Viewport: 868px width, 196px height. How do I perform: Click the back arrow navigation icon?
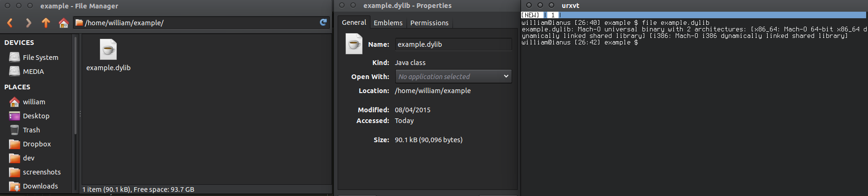10,22
